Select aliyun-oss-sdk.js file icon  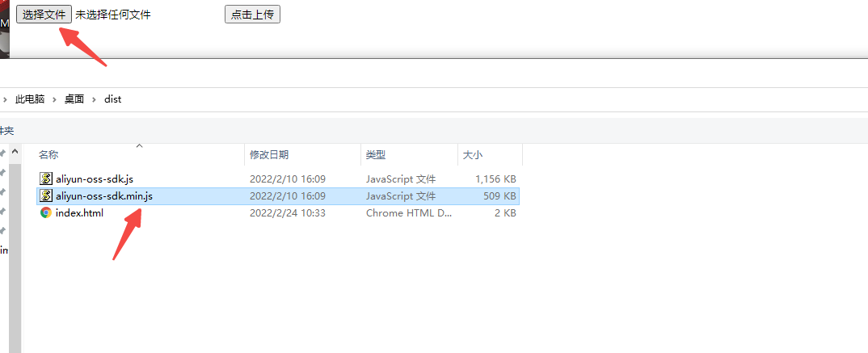[x=46, y=179]
